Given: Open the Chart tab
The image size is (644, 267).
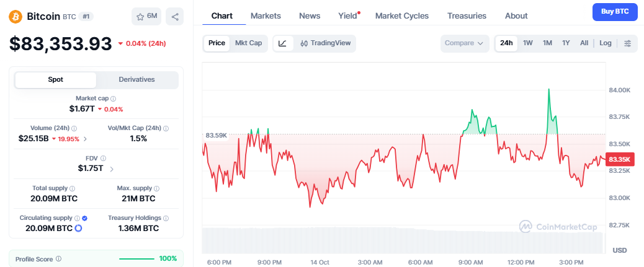Looking at the screenshot, I should (x=221, y=16).
